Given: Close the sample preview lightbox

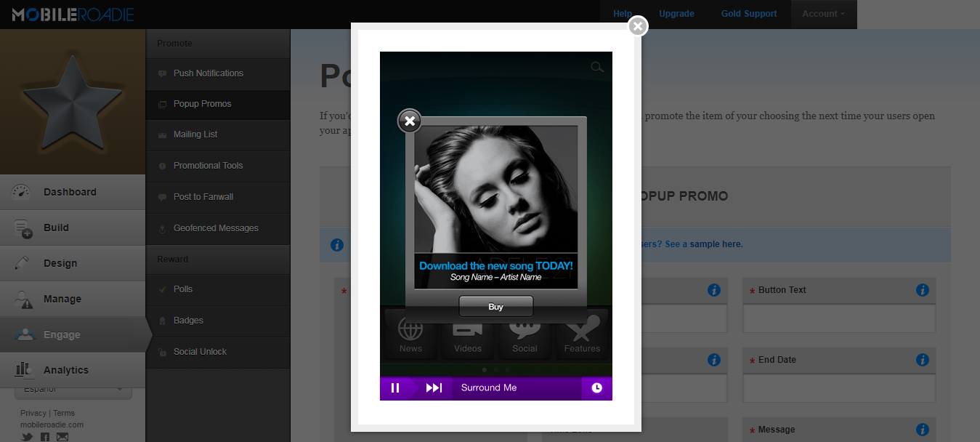Looking at the screenshot, I should click(x=638, y=27).
